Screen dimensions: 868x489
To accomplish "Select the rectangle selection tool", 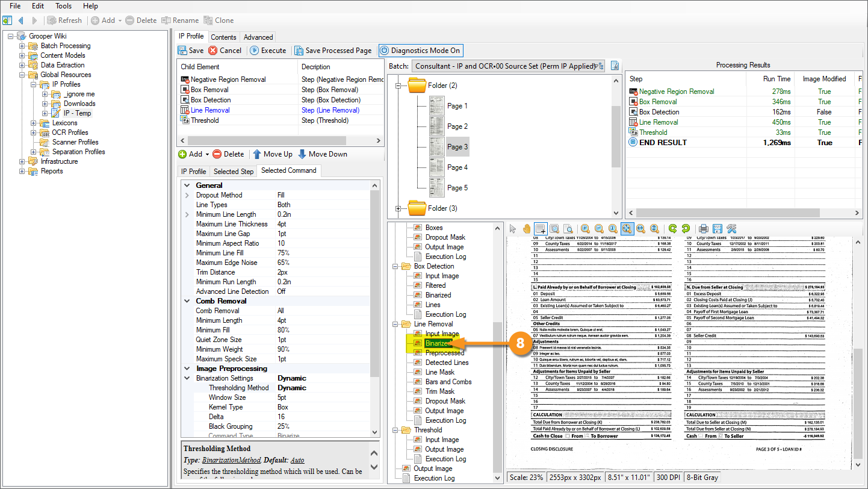I will 541,229.
